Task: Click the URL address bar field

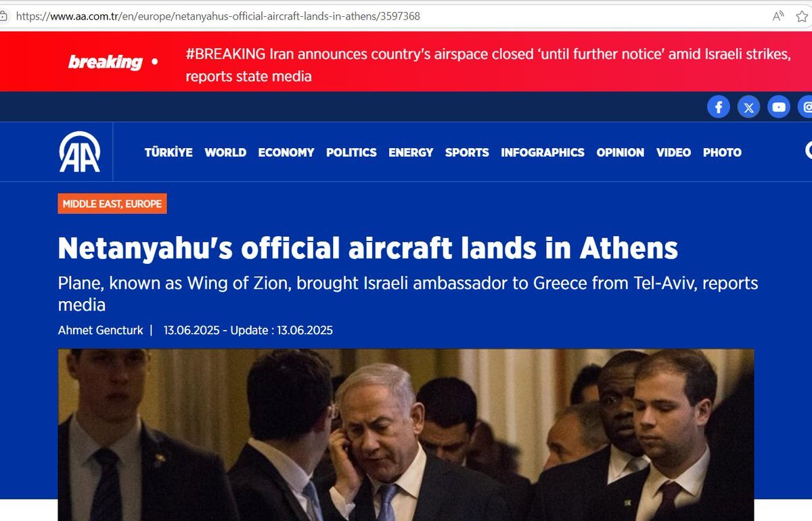Action: click(386, 16)
